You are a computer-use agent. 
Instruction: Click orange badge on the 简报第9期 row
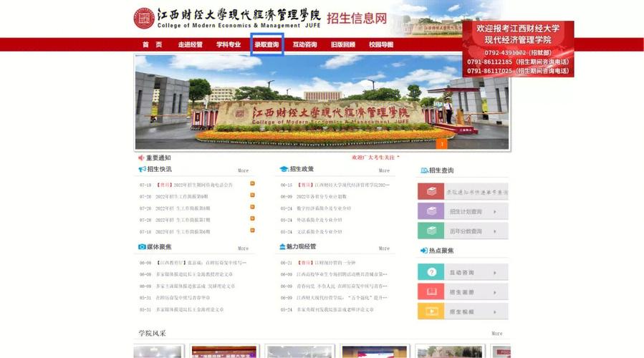(x=253, y=195)
